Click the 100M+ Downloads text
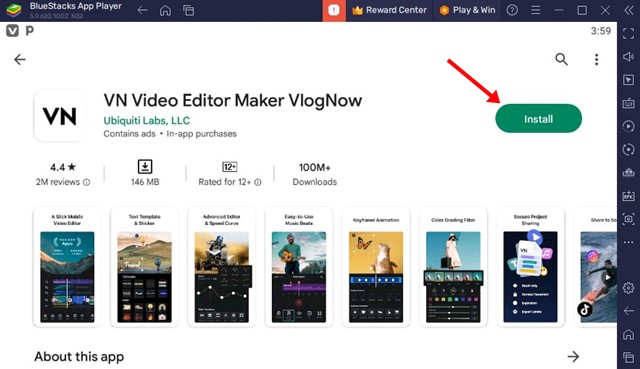 (314, 174)
